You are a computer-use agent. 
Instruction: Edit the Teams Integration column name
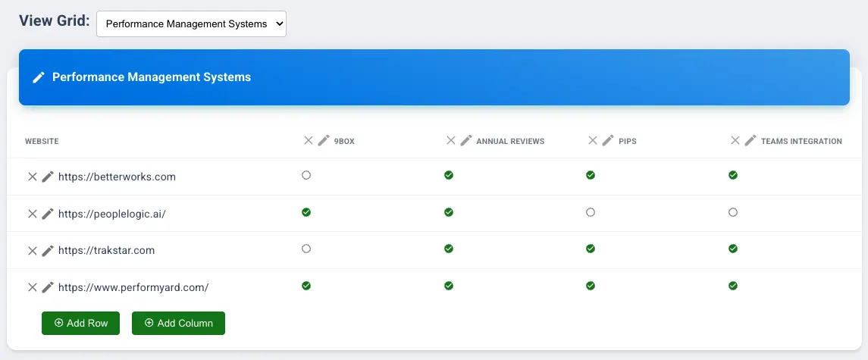[x=750, y=141]
